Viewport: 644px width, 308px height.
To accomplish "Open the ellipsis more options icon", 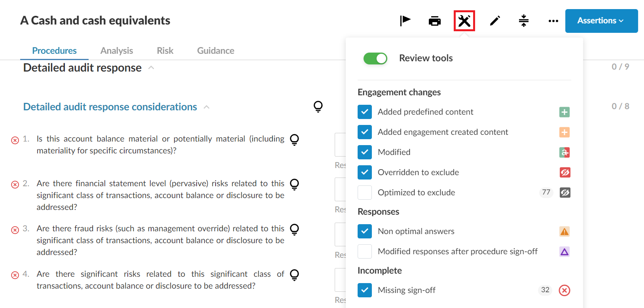I will pyautogui.click(x=553, y=21).
